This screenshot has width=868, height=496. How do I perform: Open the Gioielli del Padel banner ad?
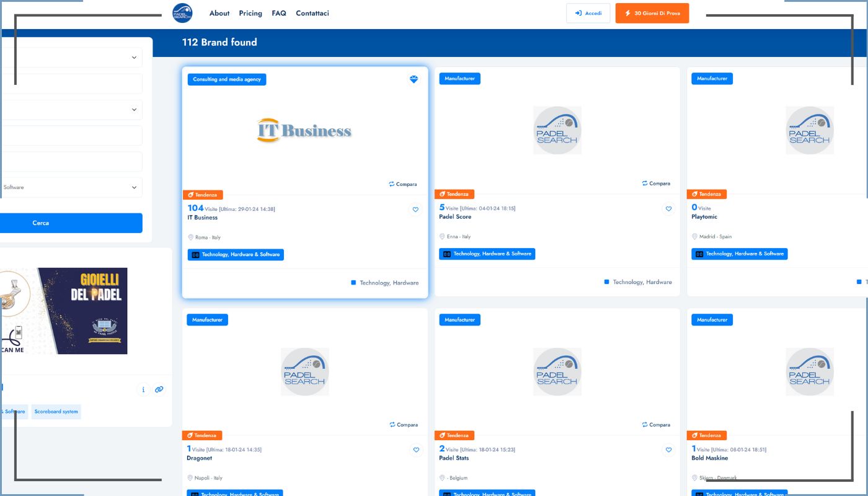click(64, 311)
